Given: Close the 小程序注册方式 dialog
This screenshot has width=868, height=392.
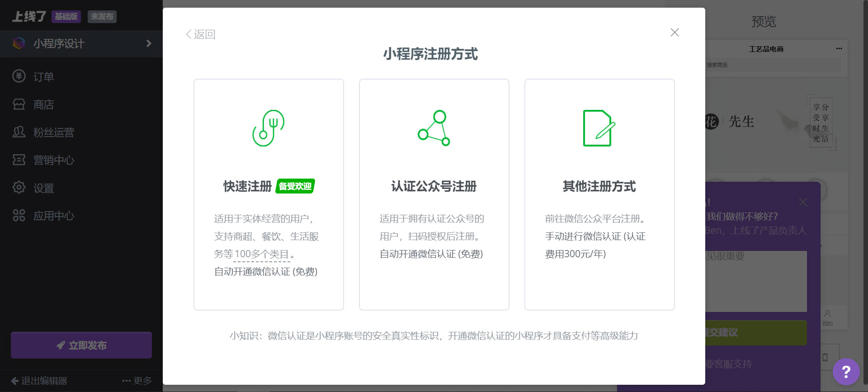Looking at the screenshot, I should point(675,33).
